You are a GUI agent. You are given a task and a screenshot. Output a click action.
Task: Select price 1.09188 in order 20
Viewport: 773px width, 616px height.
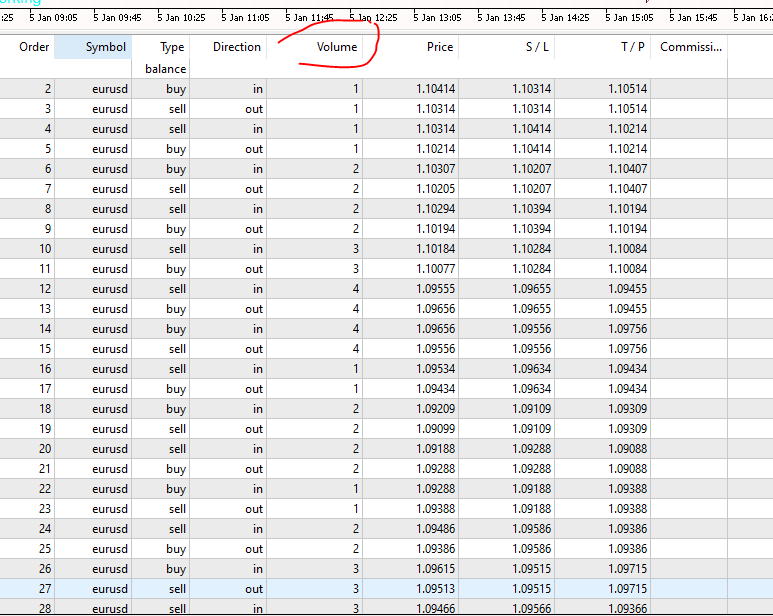point(436,449)
